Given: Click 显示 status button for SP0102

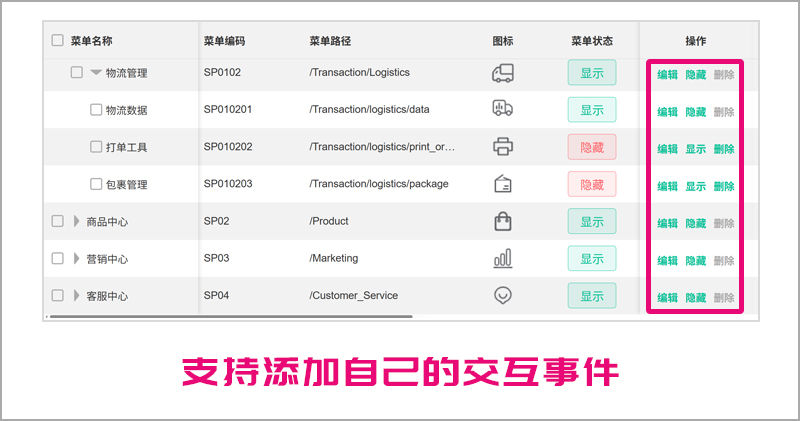Looking at the screenshot, I should (x=592, y=72).
